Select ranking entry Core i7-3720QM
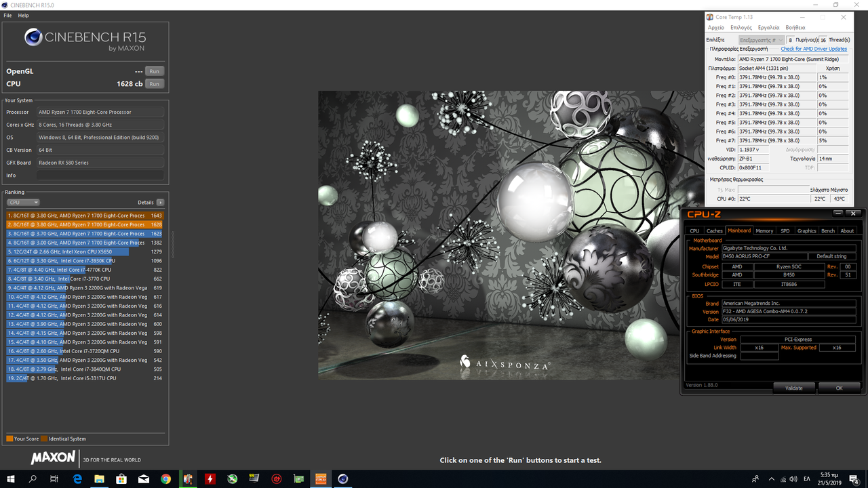 tap(85, 351)
